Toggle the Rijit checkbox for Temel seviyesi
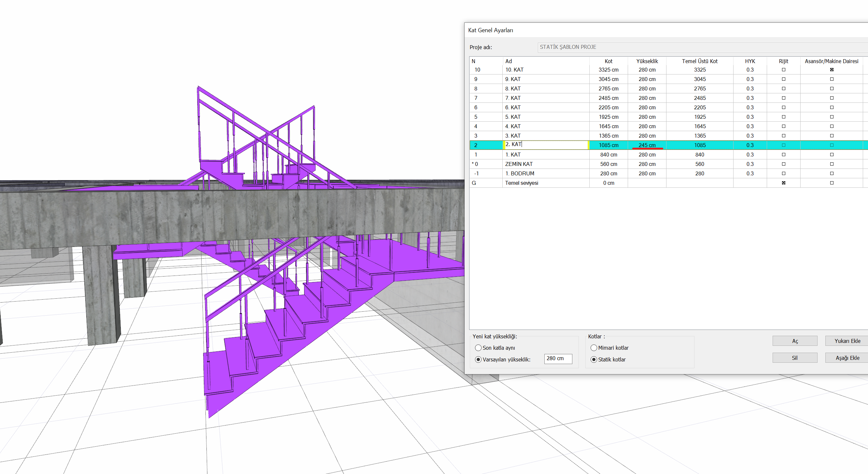The image size is (868, 474). (x=783, y=183)
